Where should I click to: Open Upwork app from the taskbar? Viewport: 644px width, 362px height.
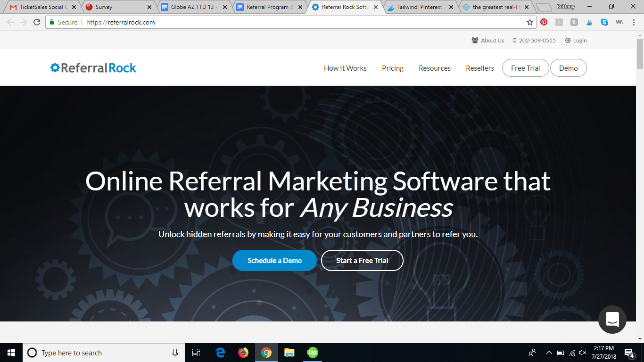(x=313, y=353)
